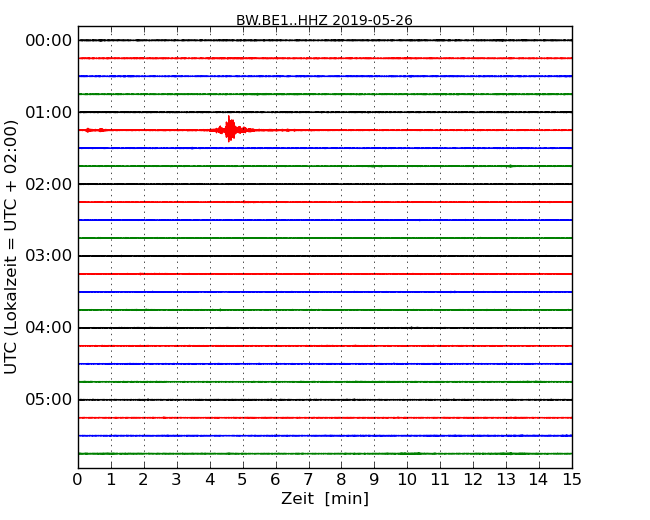
Task: Click the '7' x-axis tick label
Action: point(308,480)
